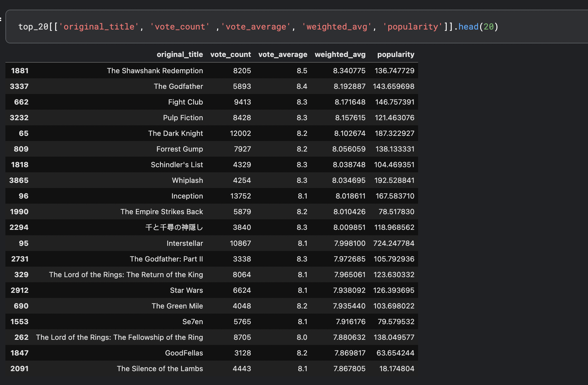Click row index 1990
The height and width of the screenshot is (385, 588).
click(x=19, y=212)
